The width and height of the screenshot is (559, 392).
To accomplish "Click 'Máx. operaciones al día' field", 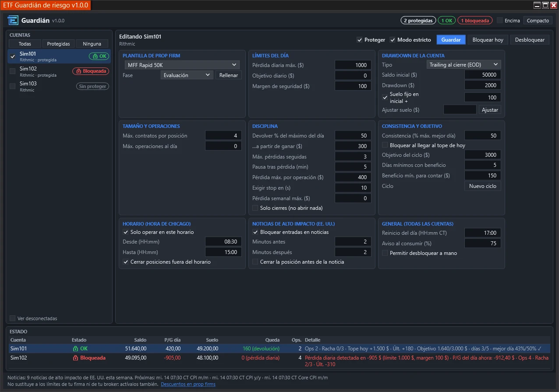I will 223,146.
